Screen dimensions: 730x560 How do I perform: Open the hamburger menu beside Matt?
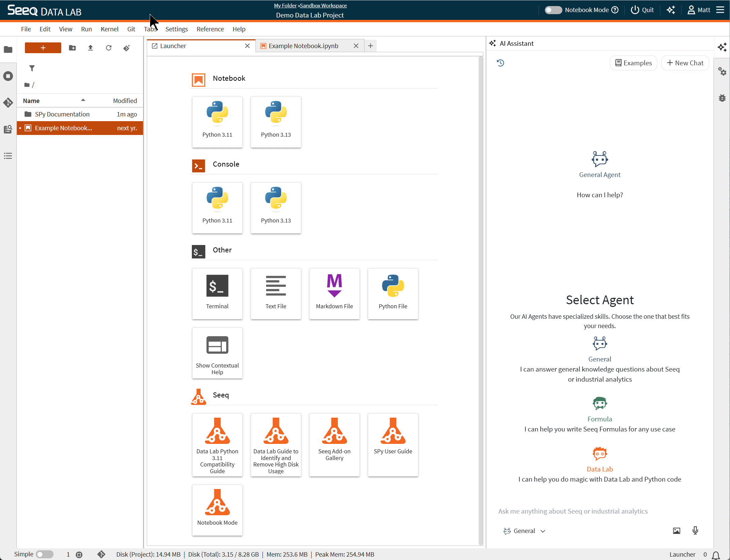[x=720, y=10]
